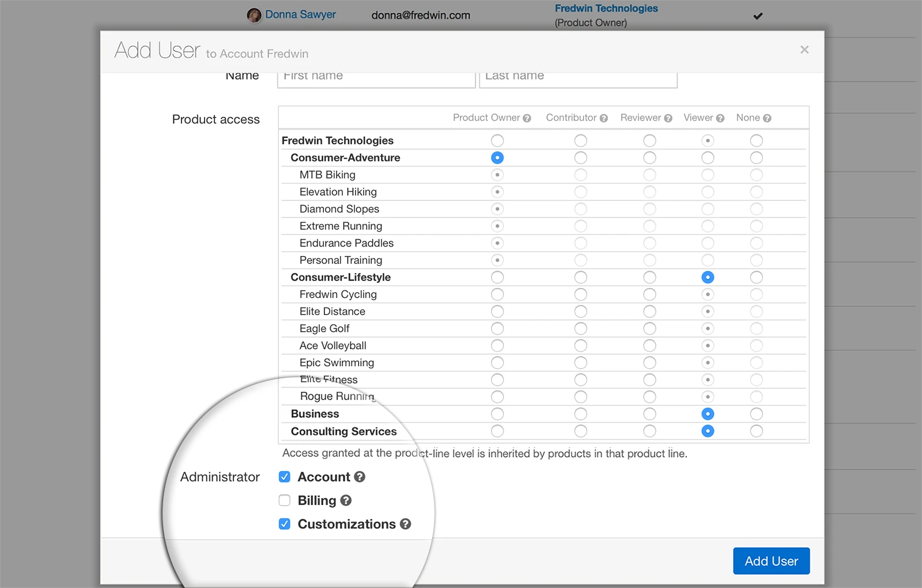Click the Billing administrator label
Viewport: 922px width, 588px height.
pyautogui.click(x=317, y=500)
